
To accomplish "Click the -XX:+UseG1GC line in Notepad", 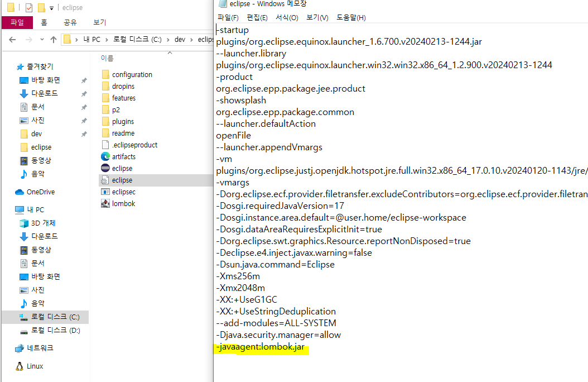I will click(x=247, y=299).
